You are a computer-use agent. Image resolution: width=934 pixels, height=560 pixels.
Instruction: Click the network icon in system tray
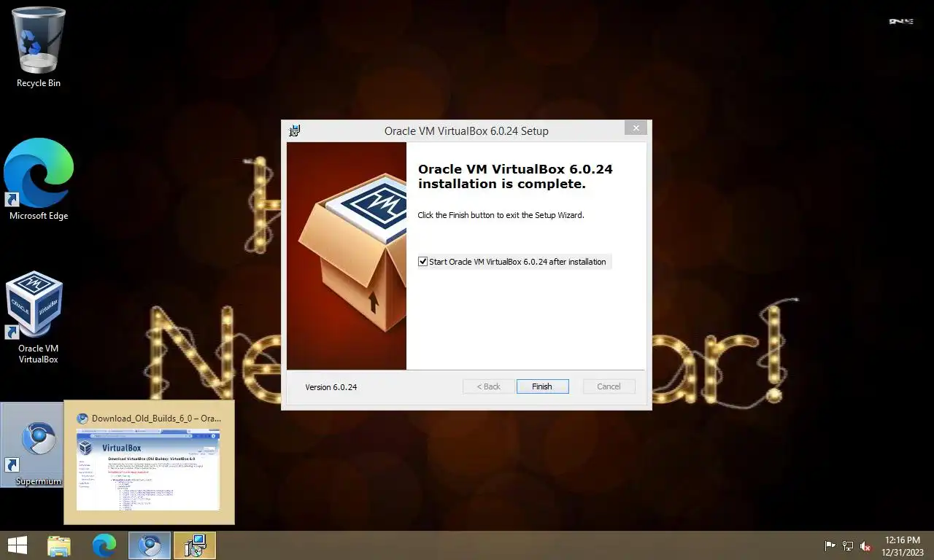[x=848, y=546]
